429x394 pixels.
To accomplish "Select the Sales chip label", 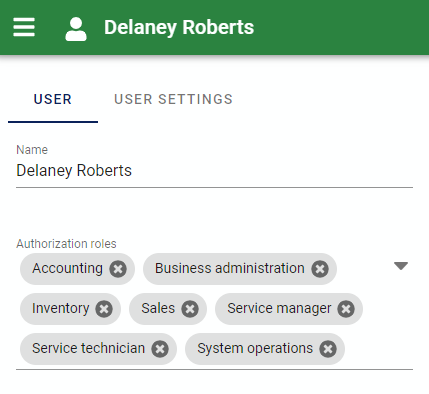I will [x=158, y=308].
